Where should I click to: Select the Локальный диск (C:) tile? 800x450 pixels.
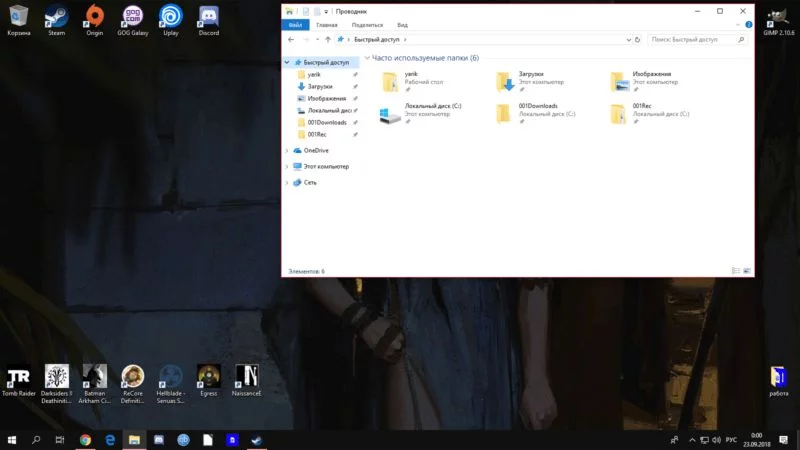[421, 113]
